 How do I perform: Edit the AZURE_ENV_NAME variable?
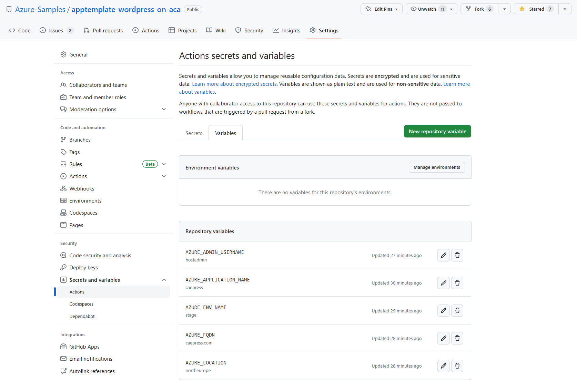pos(443,311)
